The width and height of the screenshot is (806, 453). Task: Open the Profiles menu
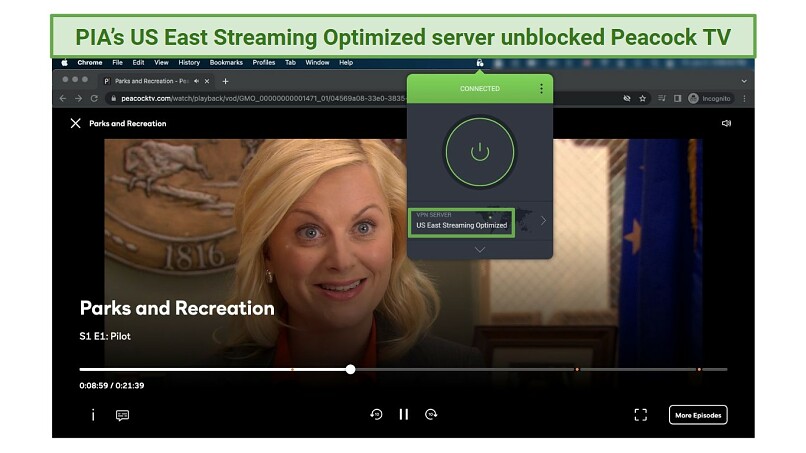tap(264, 63)
